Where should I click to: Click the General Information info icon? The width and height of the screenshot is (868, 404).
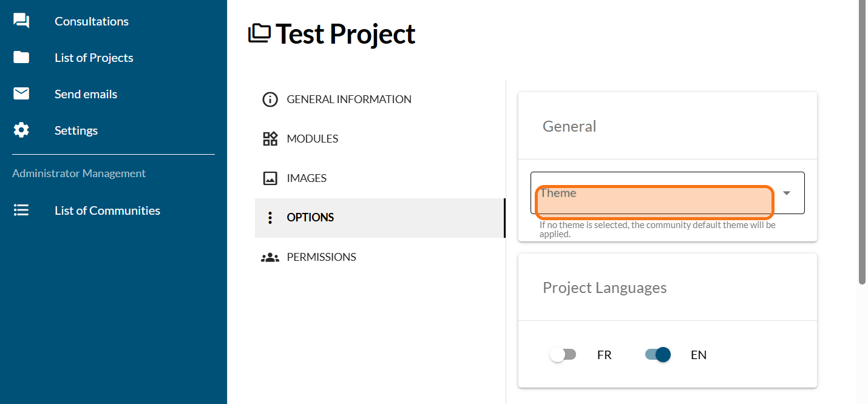click(x=270, y=99)
